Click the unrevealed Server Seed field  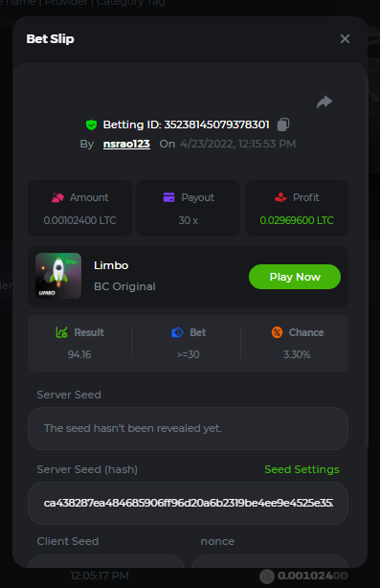tap(189, 428)
